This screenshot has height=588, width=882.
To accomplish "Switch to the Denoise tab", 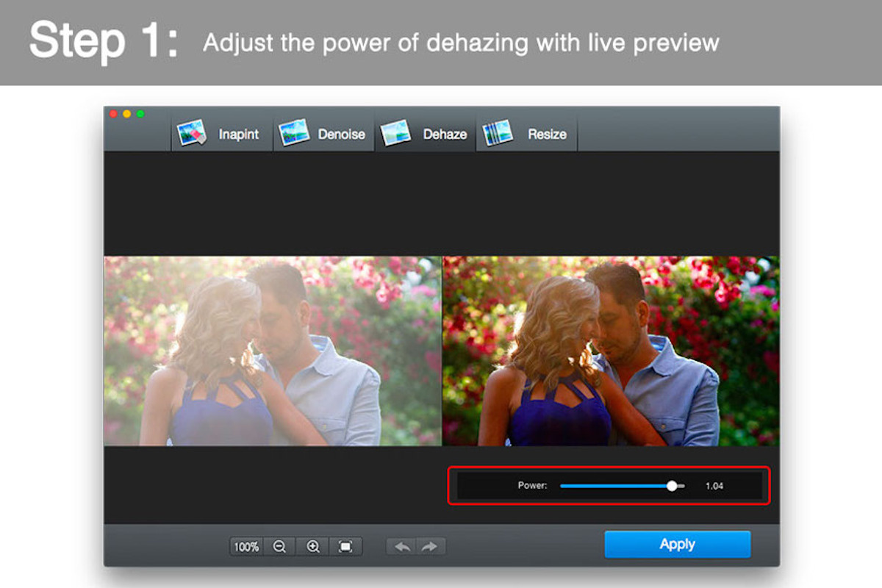I will pyautogui.click(x=323, y=134).
